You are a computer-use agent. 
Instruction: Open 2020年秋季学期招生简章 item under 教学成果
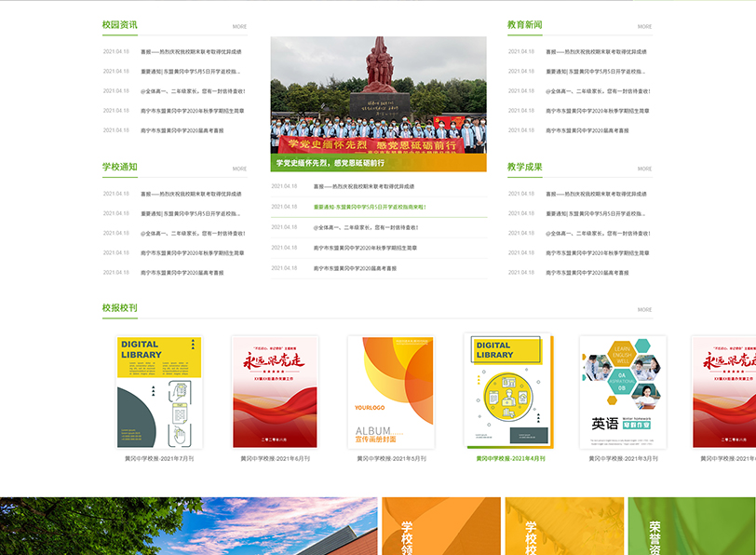point(598,253)
